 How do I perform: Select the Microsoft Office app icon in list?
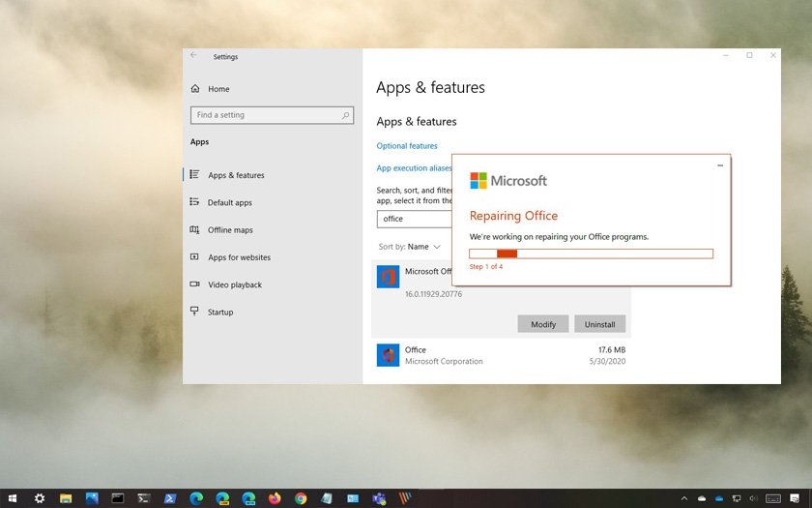coord(388,277)
